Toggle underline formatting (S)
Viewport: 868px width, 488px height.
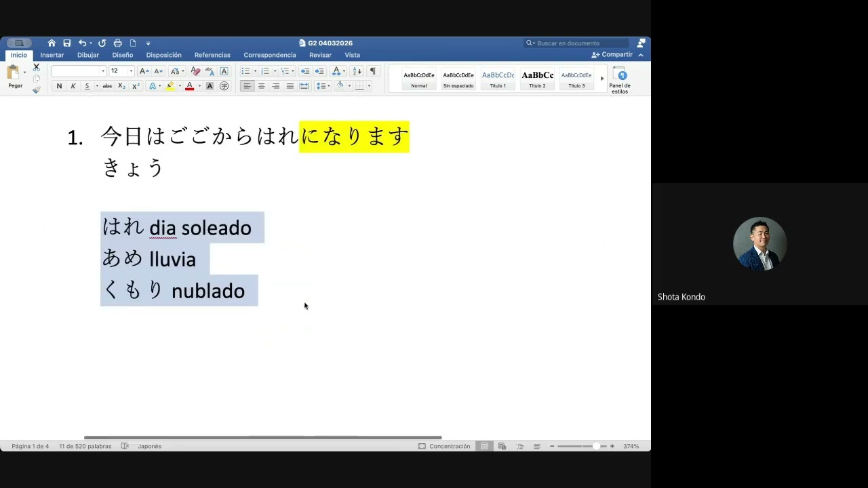[87, 86]
